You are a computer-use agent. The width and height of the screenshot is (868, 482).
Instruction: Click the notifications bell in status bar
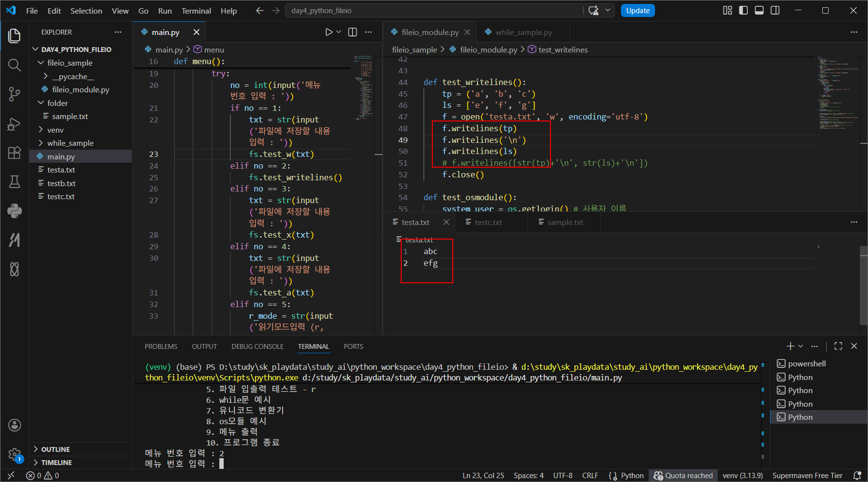[x=857, y=476]
